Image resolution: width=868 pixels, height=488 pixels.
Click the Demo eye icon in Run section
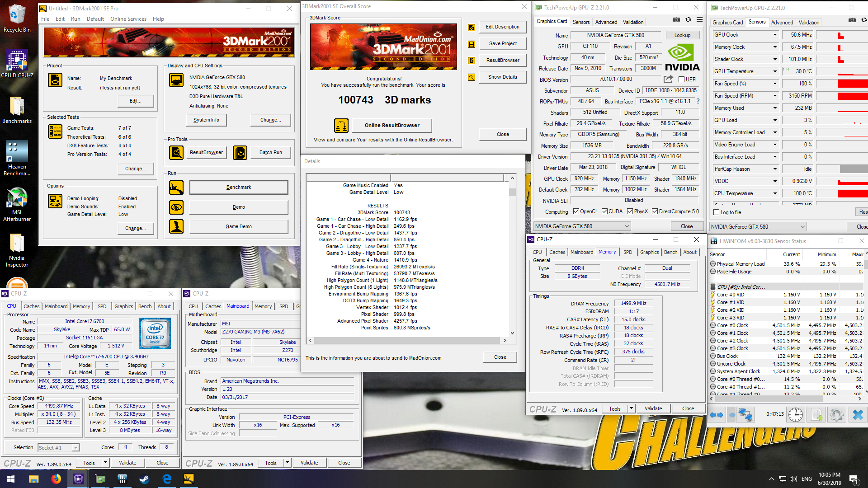pyautogui.click(x=176, y=207)
